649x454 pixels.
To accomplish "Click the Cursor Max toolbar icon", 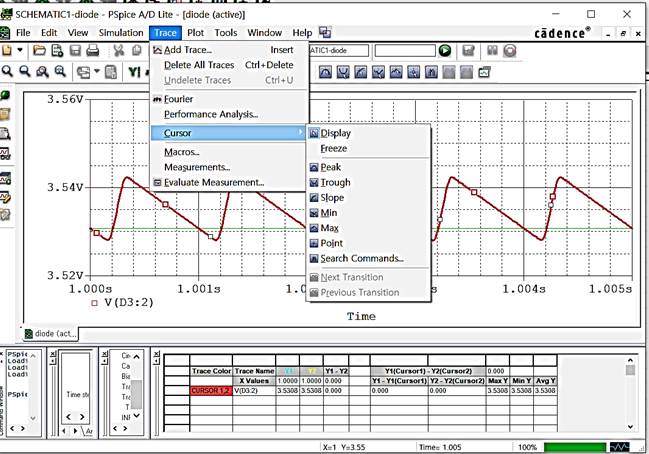I will (x=396, y=72).
